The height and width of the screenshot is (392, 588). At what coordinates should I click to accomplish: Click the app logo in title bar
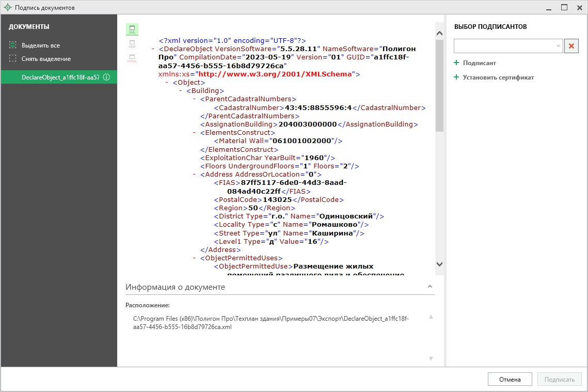[7, 8]
